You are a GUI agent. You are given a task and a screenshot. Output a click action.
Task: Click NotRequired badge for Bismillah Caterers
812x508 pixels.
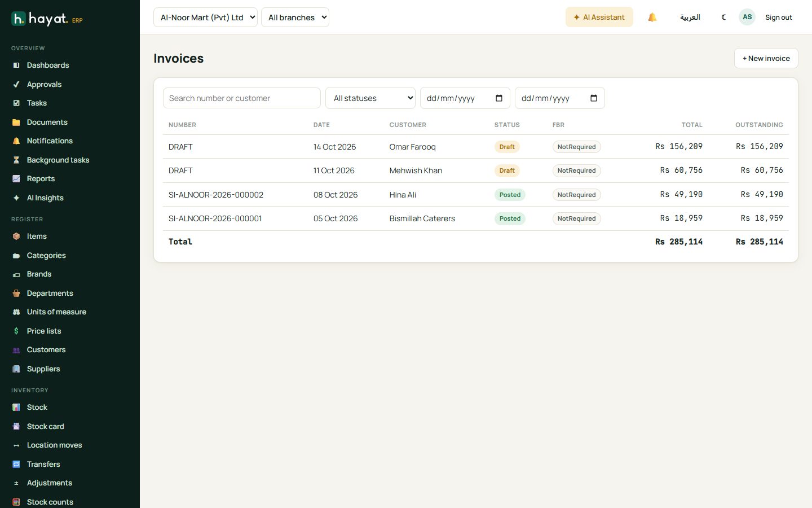point(576,218)
